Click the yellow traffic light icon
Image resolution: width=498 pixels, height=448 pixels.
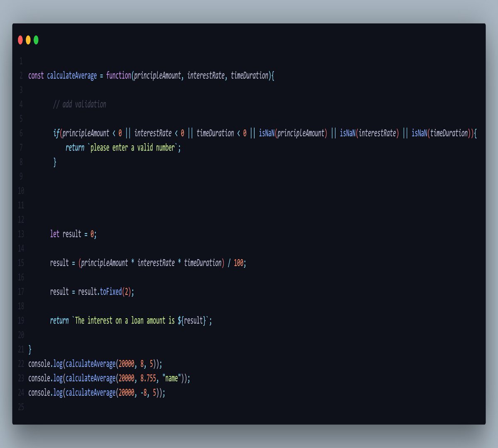(28, 40)
